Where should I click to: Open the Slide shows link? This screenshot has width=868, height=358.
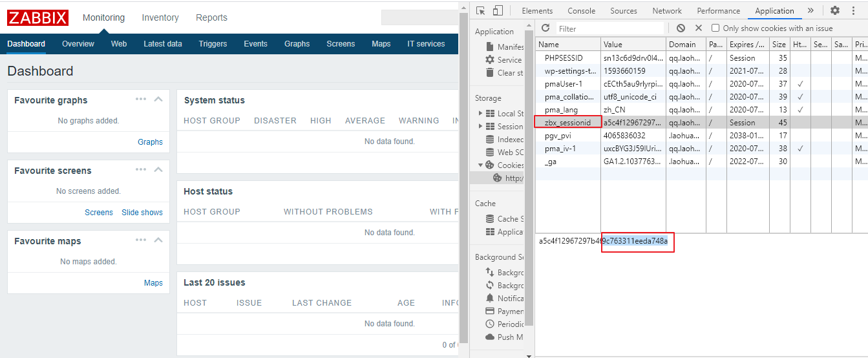[142, 213]
